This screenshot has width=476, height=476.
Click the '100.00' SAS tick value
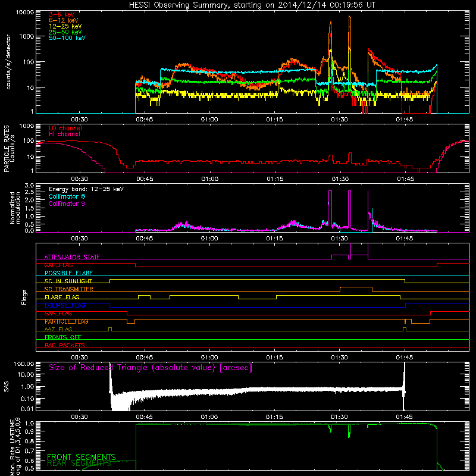pos(24,364)
